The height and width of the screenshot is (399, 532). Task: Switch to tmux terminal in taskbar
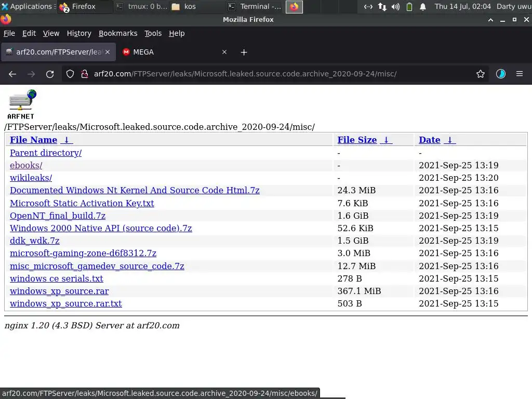(x=141, y=6)
